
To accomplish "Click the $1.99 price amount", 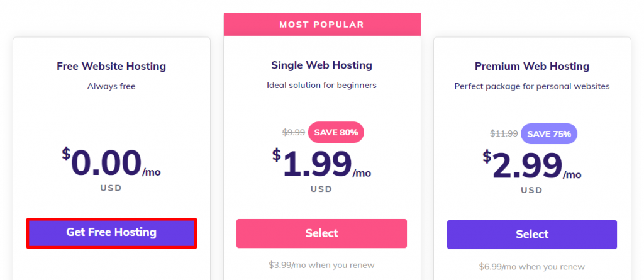I will pyautogui.click(x=318, y=163).
